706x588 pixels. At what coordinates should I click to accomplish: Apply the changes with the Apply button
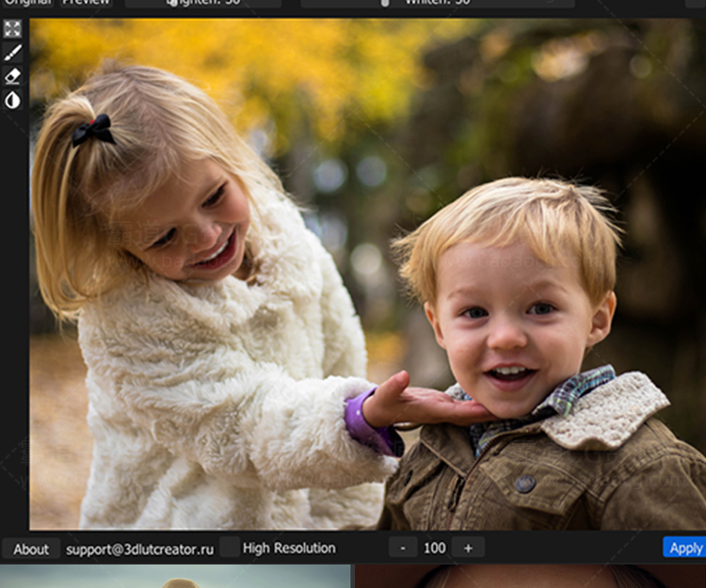click(685, 548)
